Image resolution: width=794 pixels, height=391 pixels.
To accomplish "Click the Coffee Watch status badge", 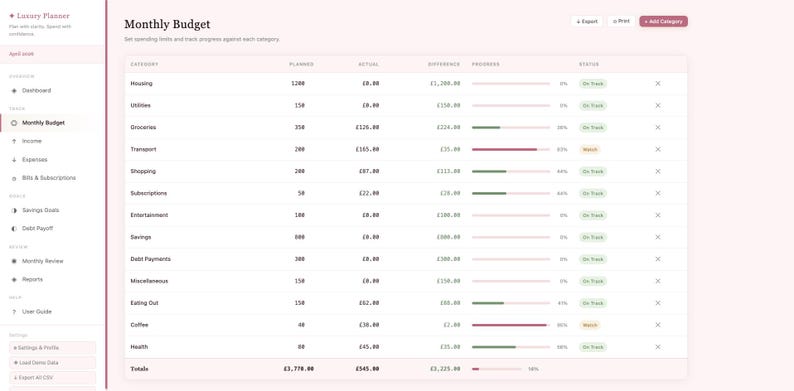I will click(590, 325).
